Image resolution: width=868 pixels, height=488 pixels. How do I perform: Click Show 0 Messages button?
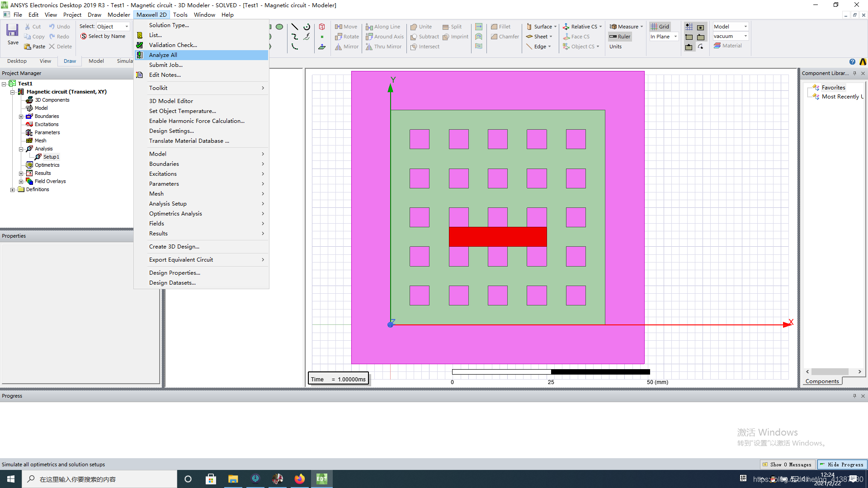787,465
